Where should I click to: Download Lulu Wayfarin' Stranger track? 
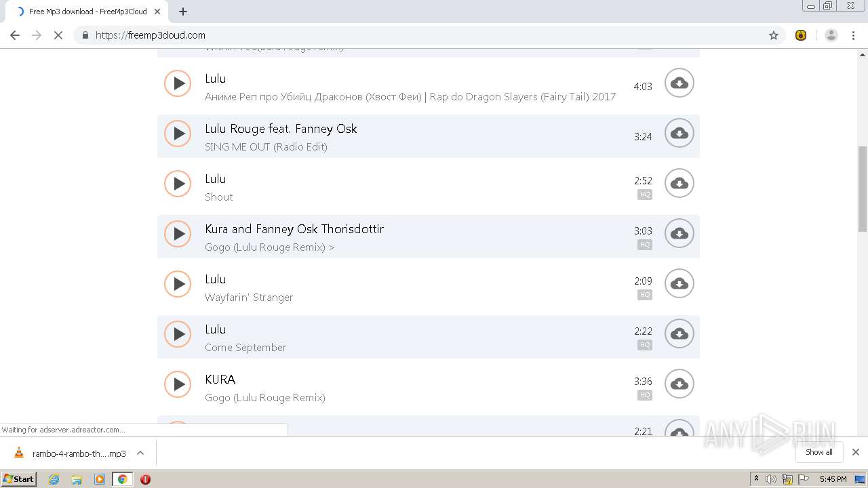click(x=679, y=284)
